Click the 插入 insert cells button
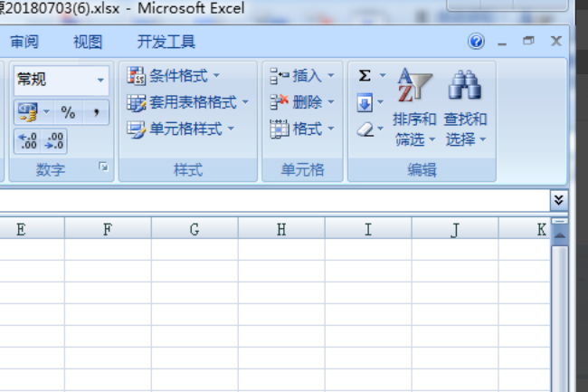The height and width of the screenshot is (392, 588). (296, 76)
